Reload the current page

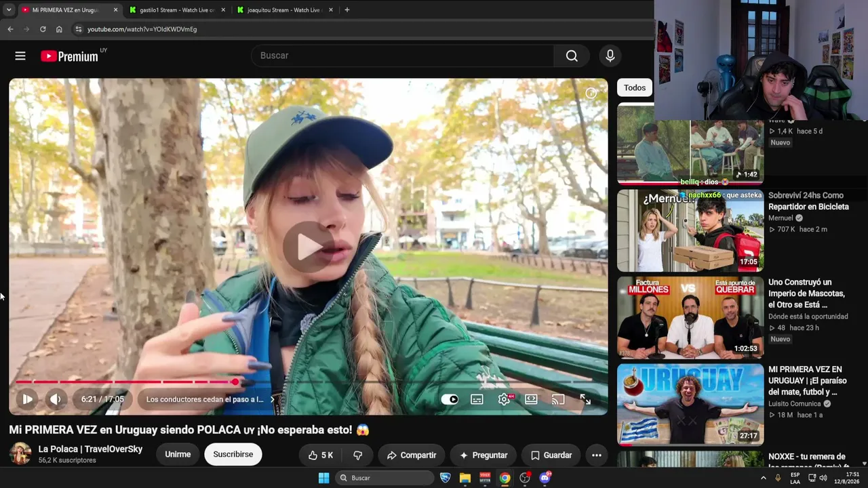click(43, 29)
